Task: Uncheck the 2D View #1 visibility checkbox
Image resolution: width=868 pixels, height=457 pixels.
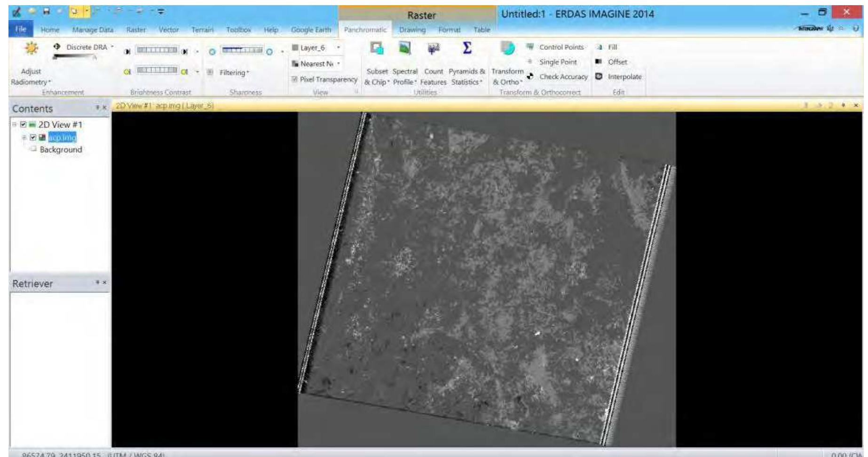Action: [x=24, y=125]
